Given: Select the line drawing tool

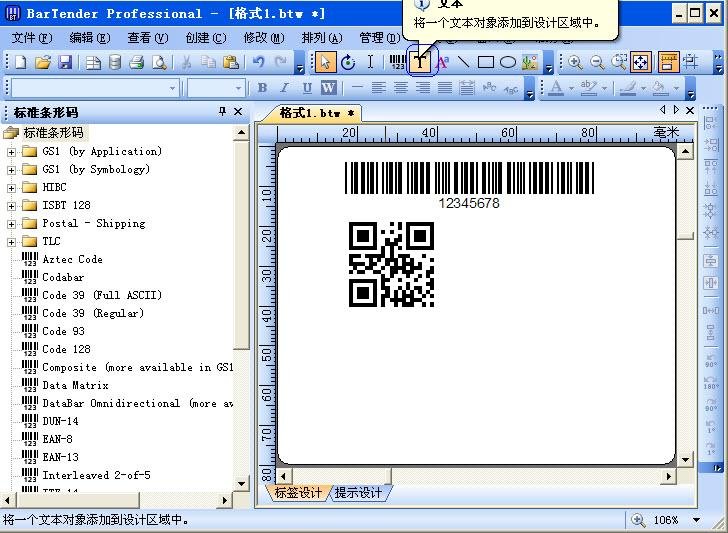Looking at the screenshot, I should tap(464, 62).
